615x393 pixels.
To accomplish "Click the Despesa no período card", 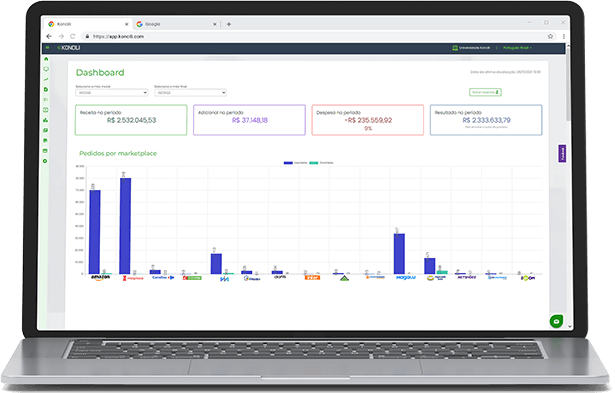I will coord(368,120).
